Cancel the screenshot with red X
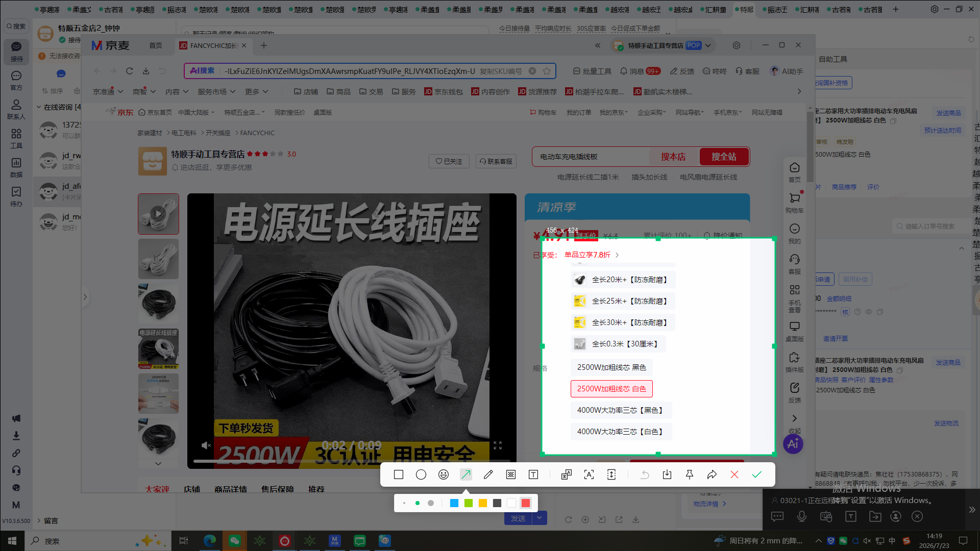This screenshot has height=551, width=980. (x=734, y=474)
